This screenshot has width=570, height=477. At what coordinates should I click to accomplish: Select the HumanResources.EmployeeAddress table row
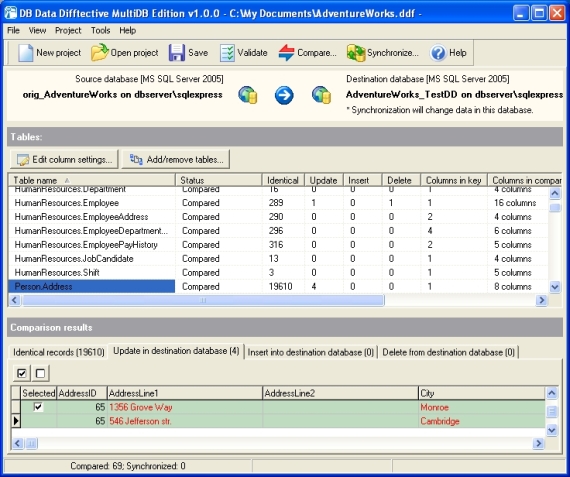pyautogui.click(x=278, y=217)
